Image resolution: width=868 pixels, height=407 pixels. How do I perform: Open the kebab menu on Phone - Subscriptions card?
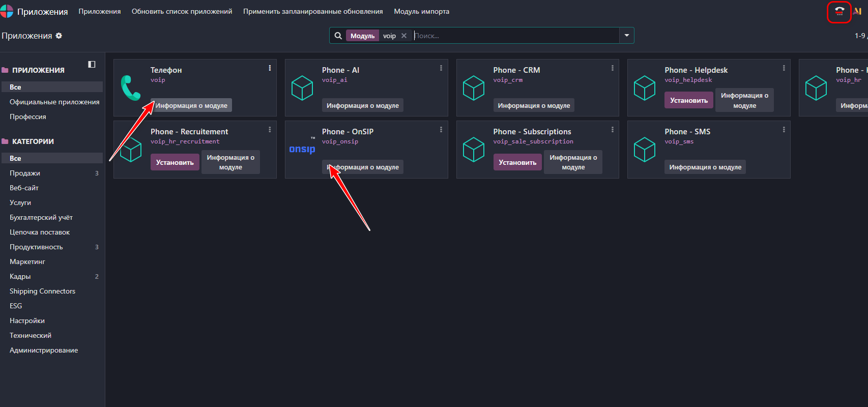[x=612, y=130]
